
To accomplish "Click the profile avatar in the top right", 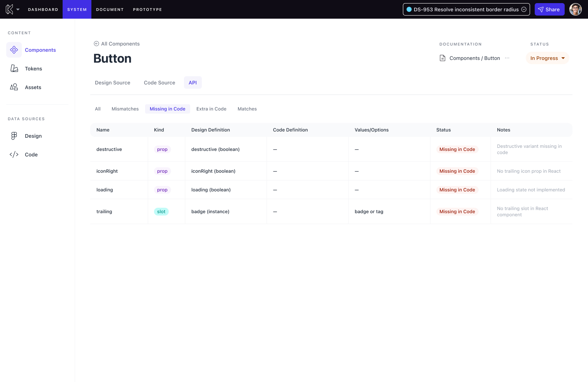I will (575, 9).
